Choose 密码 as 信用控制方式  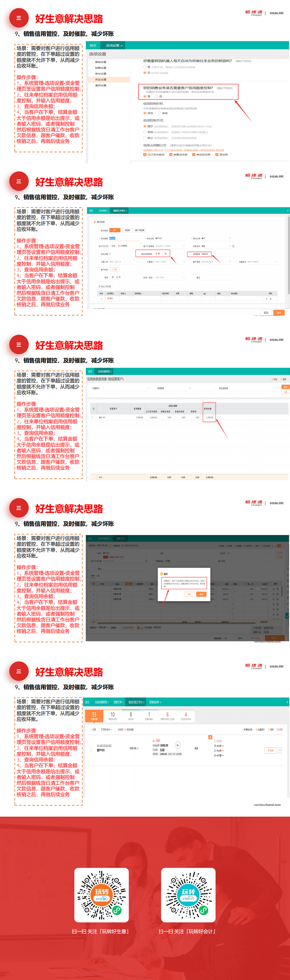(x=145, y=132)
